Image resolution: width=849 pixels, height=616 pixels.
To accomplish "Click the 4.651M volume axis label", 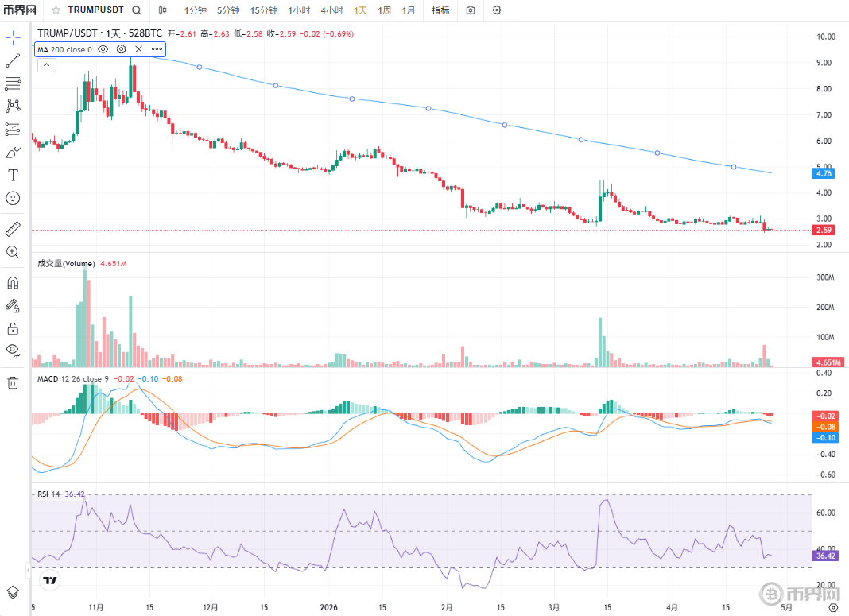I will click(828, 362).
